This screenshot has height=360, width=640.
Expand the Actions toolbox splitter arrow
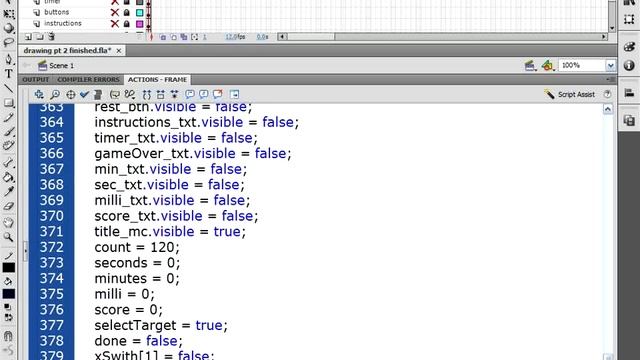click(x=26, y=250)
